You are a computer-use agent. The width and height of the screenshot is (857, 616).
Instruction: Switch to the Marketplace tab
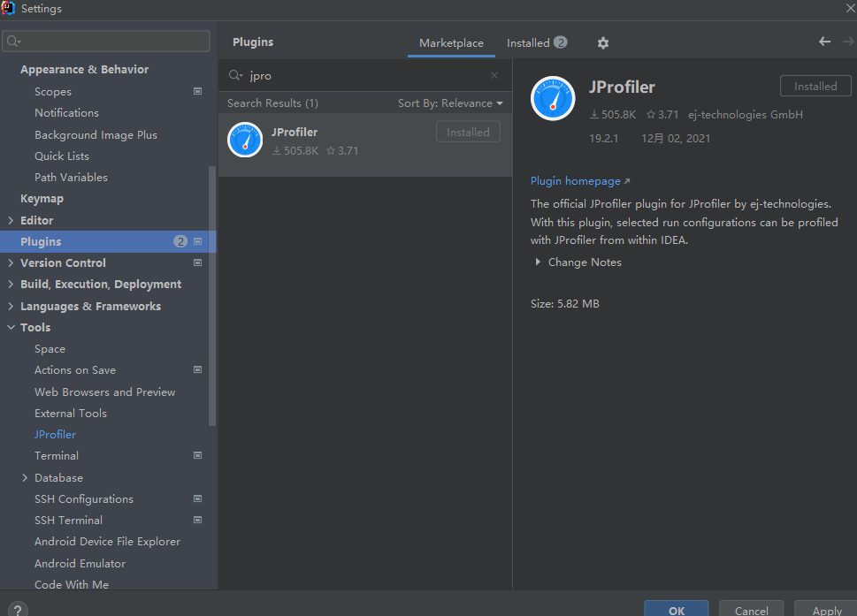[x=451, y=43]
